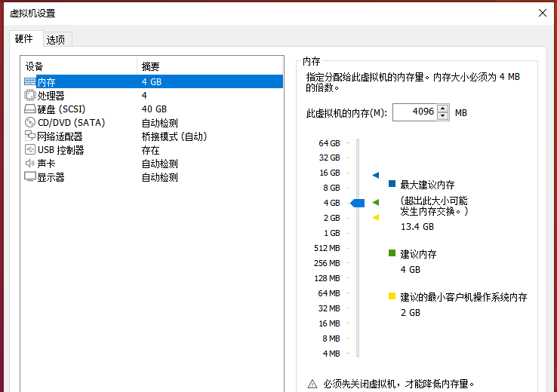Switch to the 选项 tab

[56, 40]
